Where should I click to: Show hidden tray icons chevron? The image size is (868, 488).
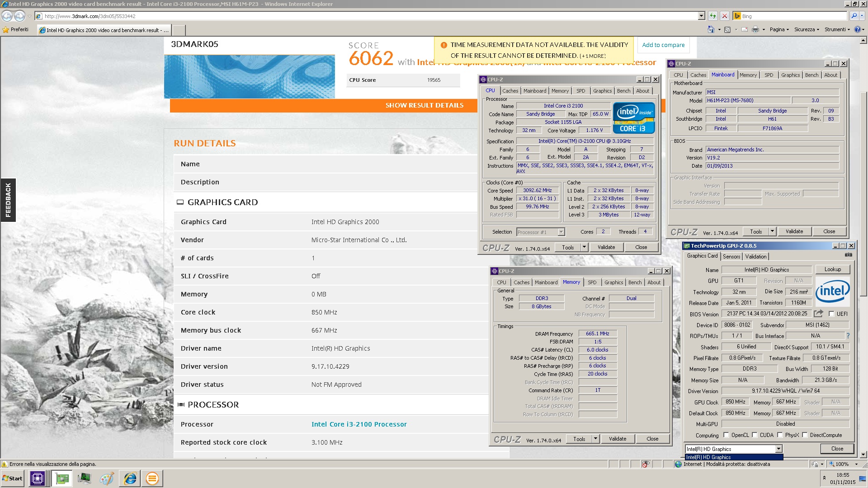(x=824, y=478)
